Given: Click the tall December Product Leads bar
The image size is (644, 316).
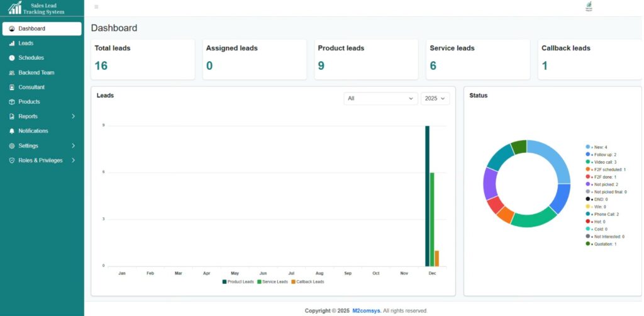Looking at the screenshot, I should click(x=427, y=195).
